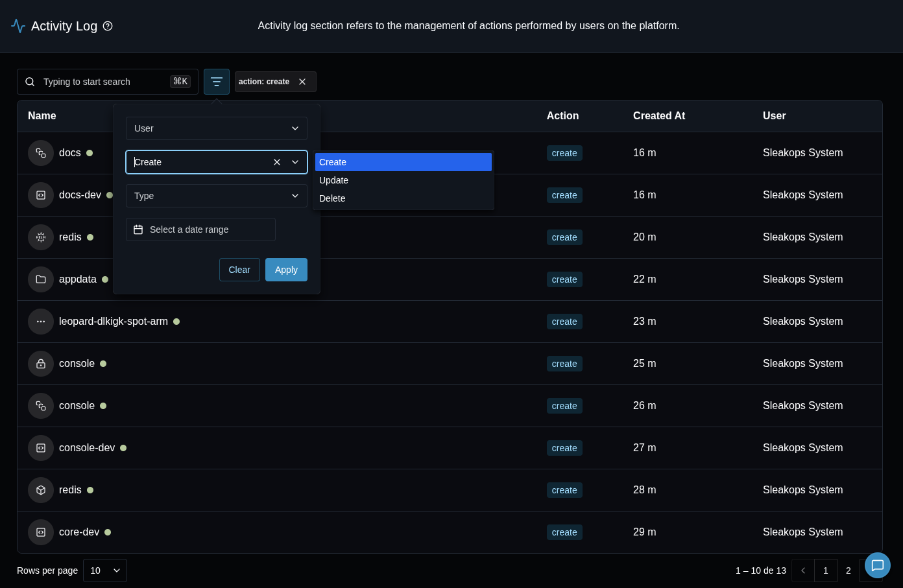This screenshot has width=903, height=588.
Task: Remove the action: create filter chip
Action: (302, 82)
